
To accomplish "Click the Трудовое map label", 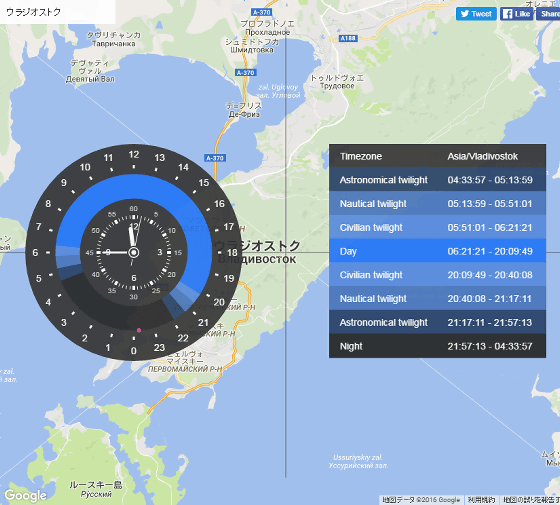I will [337, 86].
